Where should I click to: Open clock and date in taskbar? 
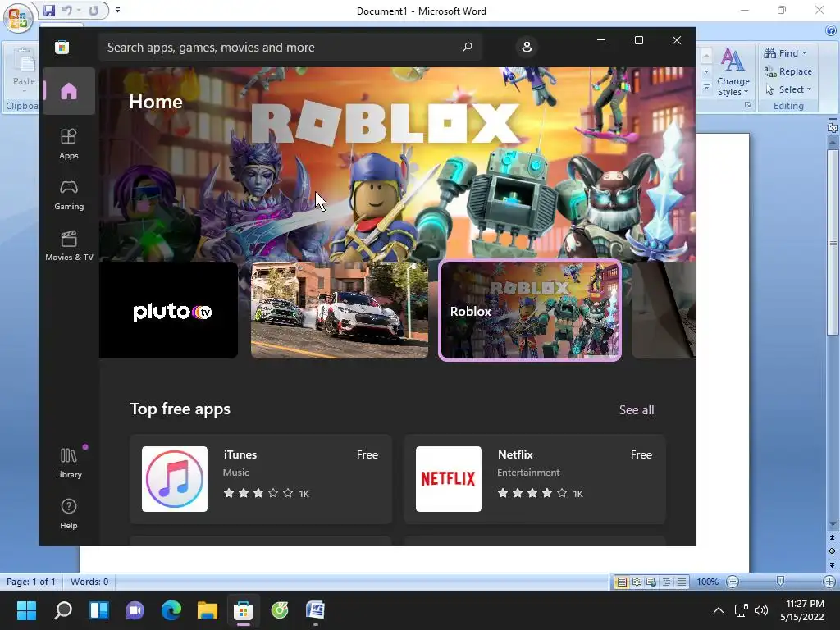click(804, 610)
